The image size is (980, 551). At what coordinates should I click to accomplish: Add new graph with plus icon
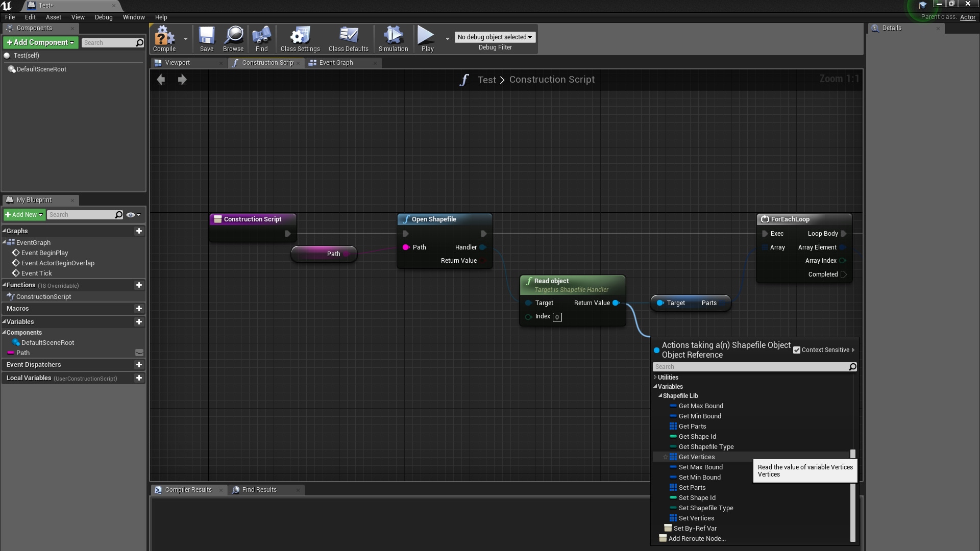tap(139, 231)
